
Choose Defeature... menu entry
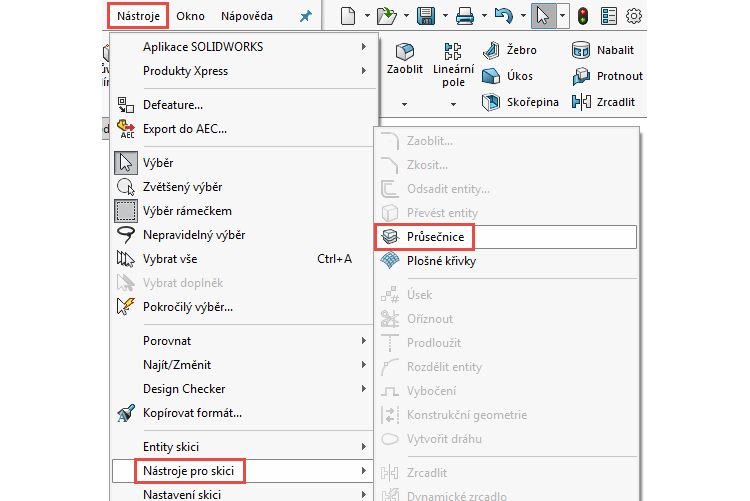point(243,104)
